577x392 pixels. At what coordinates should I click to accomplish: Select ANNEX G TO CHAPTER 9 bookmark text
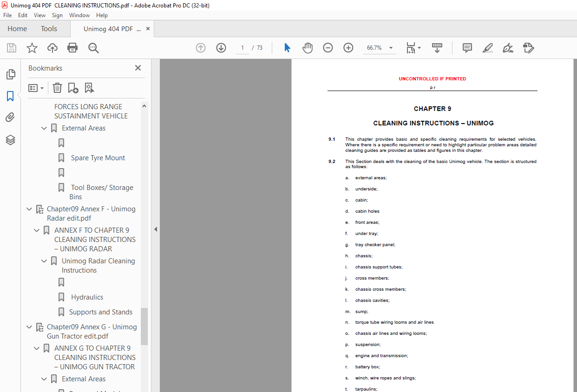[95, 358]
